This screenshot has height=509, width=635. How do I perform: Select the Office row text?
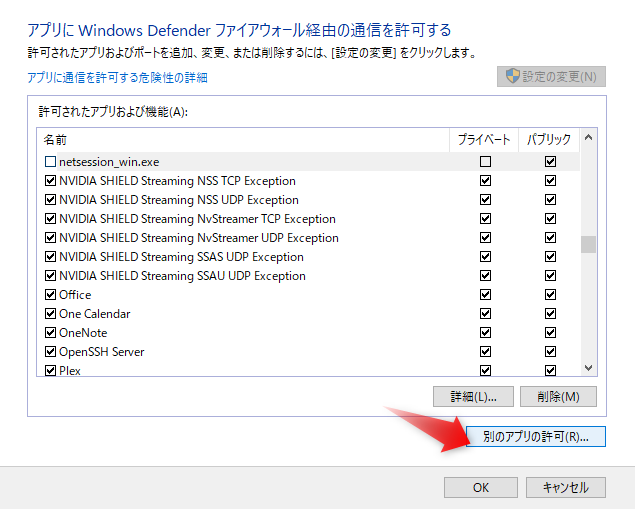click(75, 295)
